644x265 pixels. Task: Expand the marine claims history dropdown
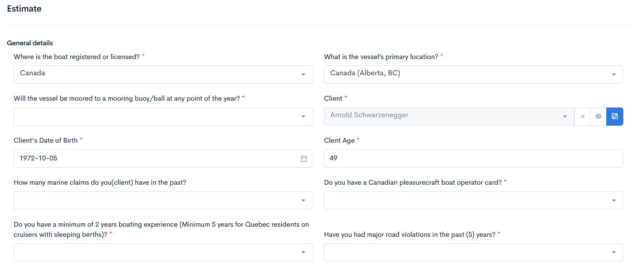163,200
